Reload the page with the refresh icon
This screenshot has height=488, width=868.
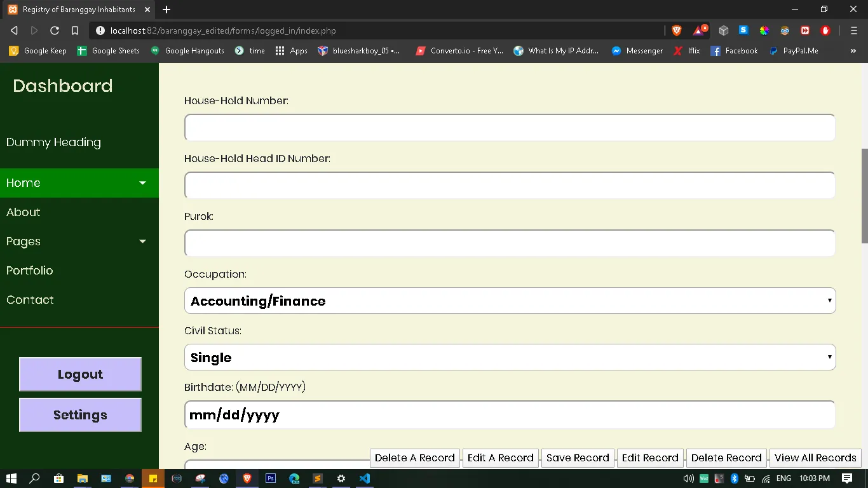[x=55, y=30]
